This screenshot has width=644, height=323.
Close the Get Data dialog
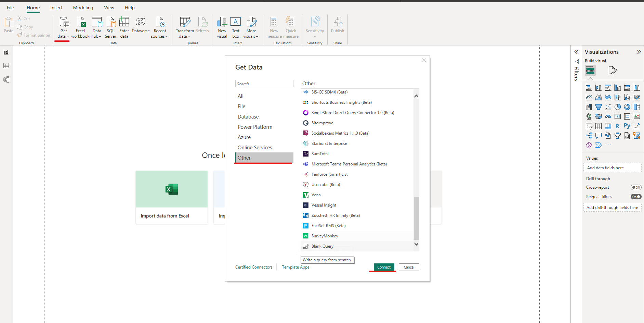tap(424, 60)
